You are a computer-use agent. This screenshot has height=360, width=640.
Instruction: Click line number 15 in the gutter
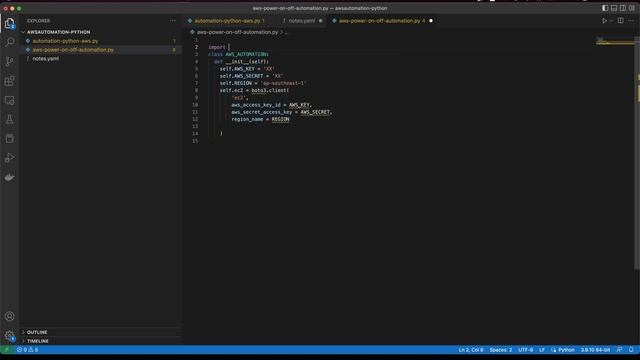point(195,141)
